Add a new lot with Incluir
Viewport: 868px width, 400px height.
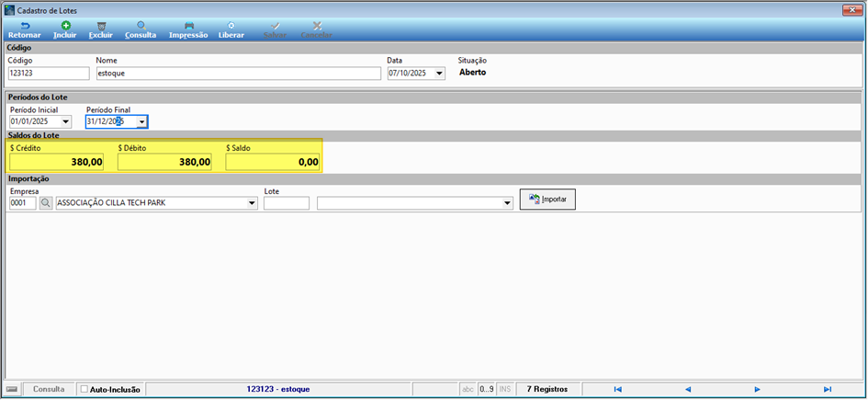coord(65,30)
